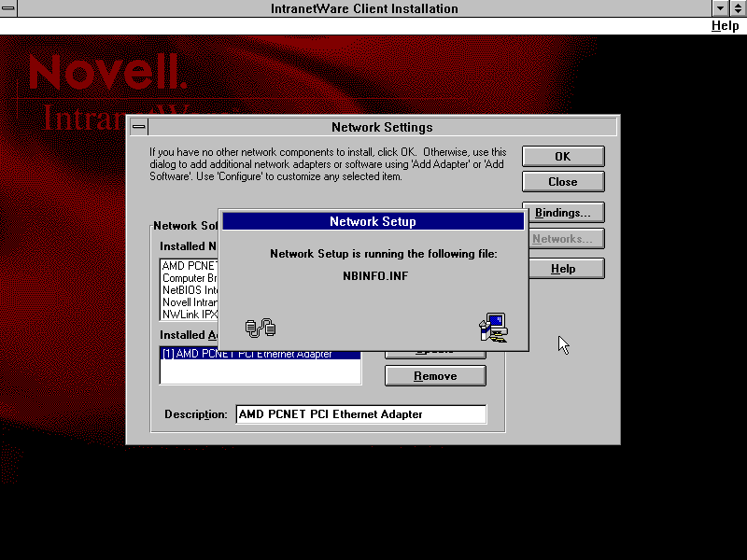Viewport: 747px width, 560px height.
Task: Open the Network Settings control menu box
Action: [x=139, y=127]
